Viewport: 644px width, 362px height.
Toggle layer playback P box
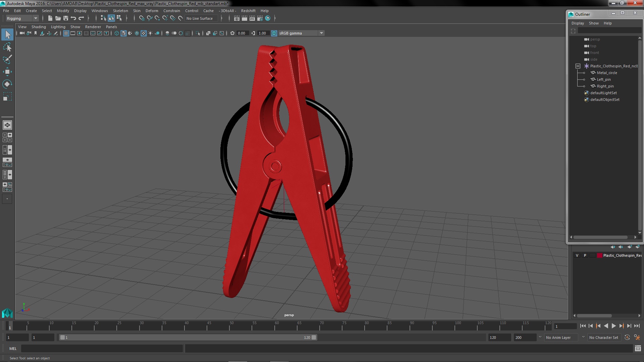pos(585,255)
